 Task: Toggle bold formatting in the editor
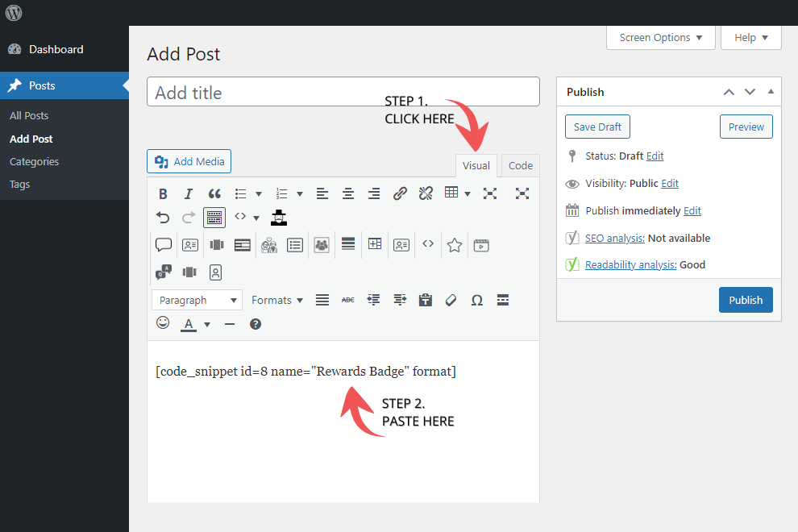163,193
